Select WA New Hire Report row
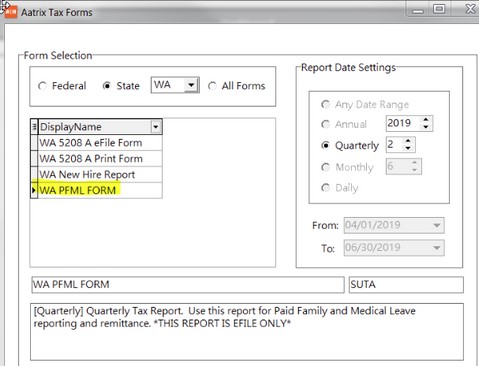This screenshot has width=479, height=367. pos(100,174)
